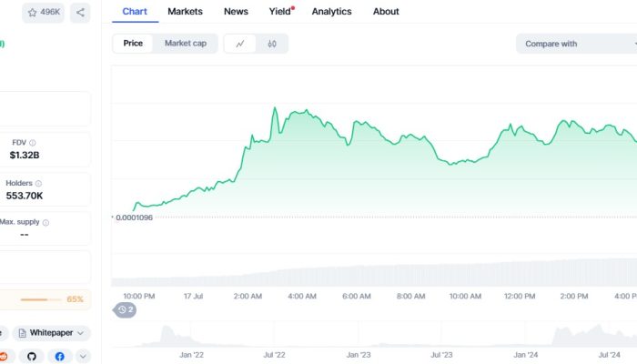
Task: Click the FDV info icon
Action: (33, 143)
